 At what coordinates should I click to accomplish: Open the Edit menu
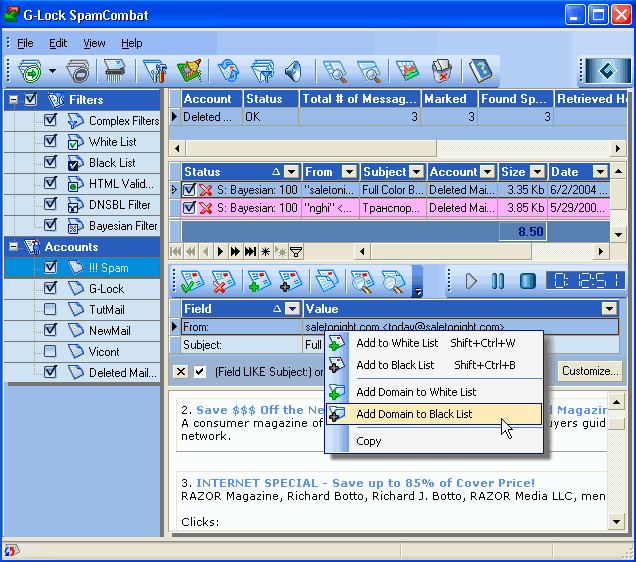pyautogui.click(x=58, y=43)
